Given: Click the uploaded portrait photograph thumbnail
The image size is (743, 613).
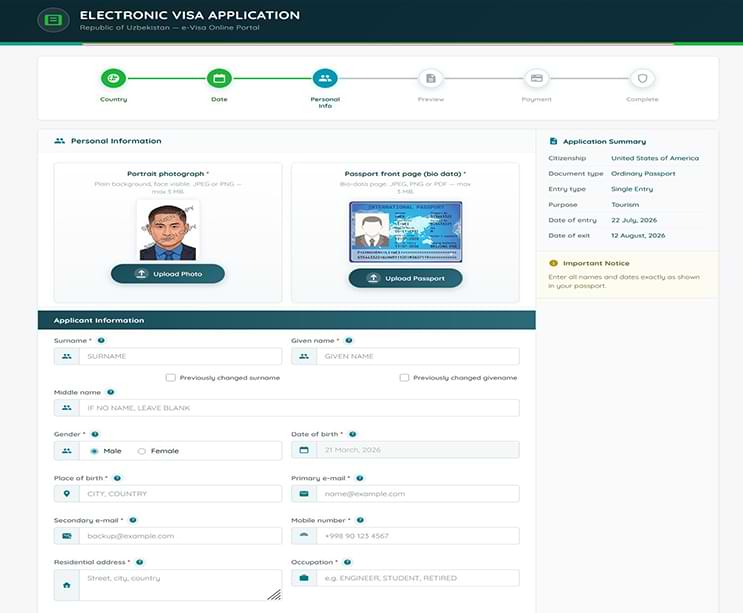Looking at the screenshot, I should pos(168,231).
